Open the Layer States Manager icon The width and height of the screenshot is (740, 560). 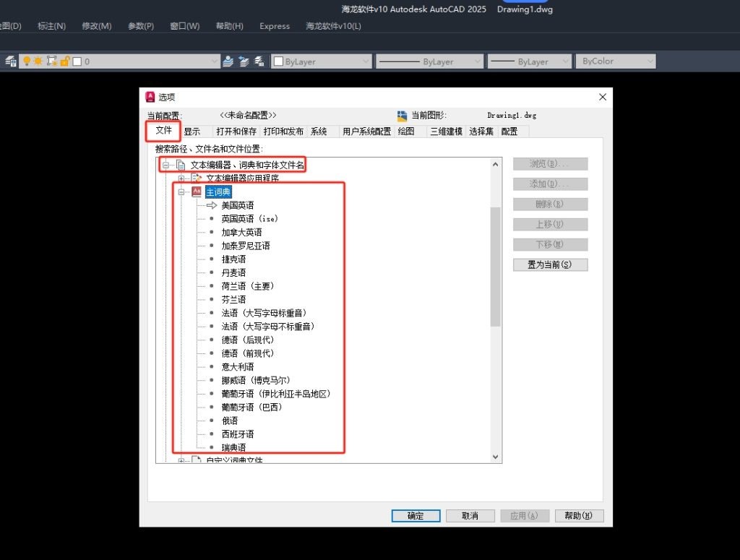click(259, 61)
